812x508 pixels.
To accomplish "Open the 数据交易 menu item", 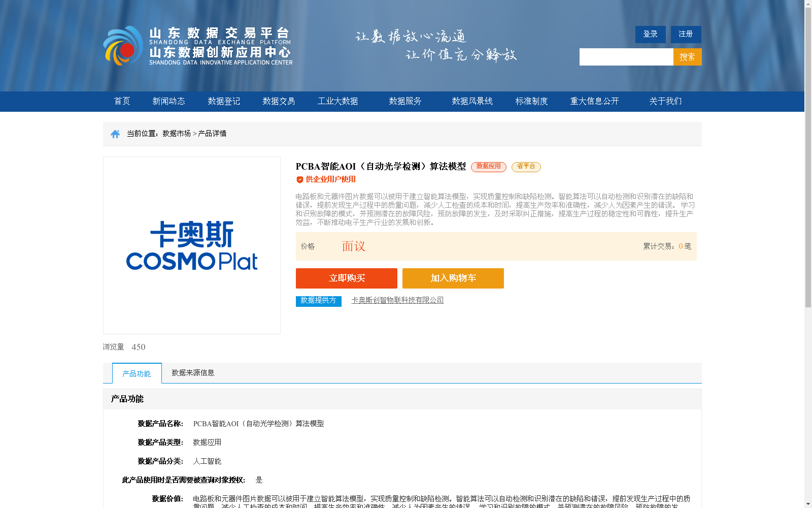I will [279, 101].
